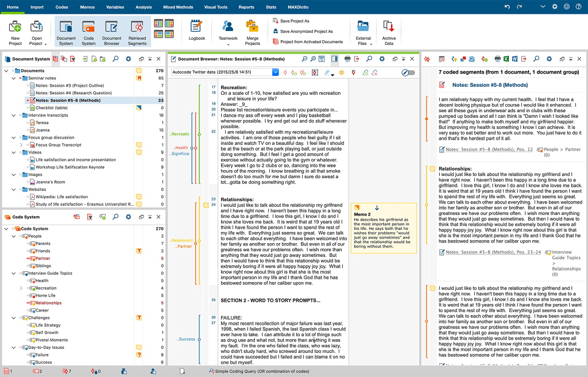
Task: Collapse the Interview Guide Topics code
Action: pos(14,274)
